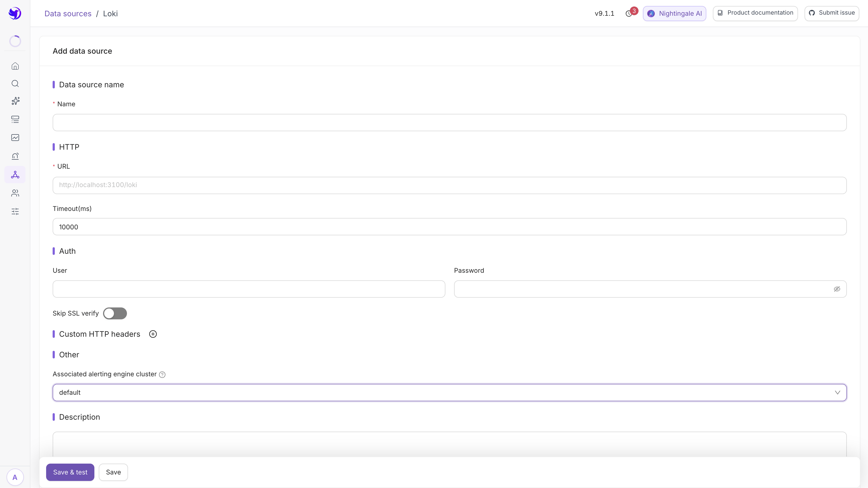Open the dashboards chart sidebar icon

point(15,137)
